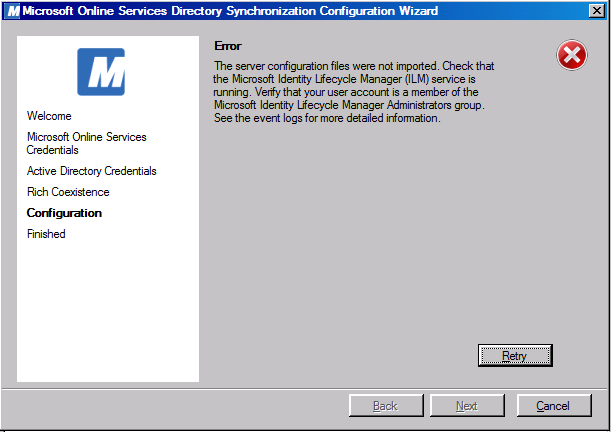The image size is (611, 432).
Task: Click the grayed-out Back button
Action: coord(386,406)
